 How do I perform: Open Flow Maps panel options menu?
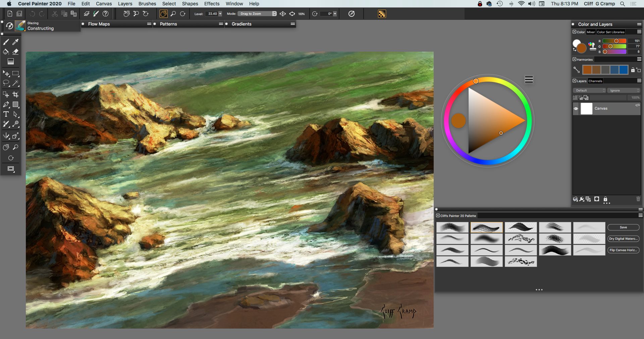(x=149, y=24)
